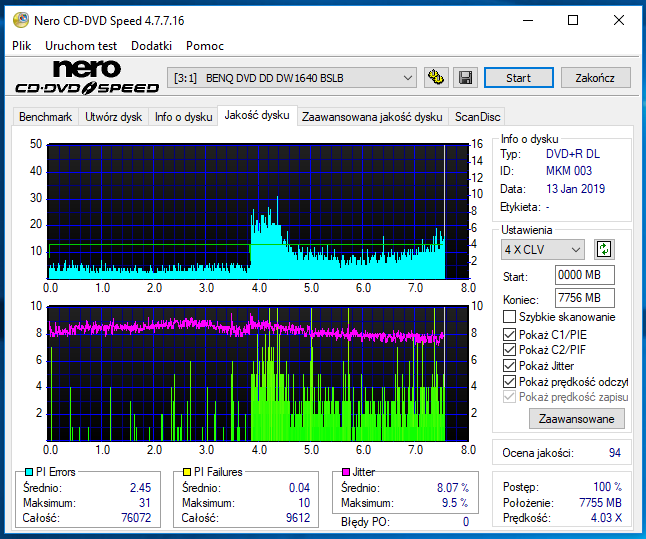Click the Nero app icon in title bar
646x539 pixels.
point(21,20)
